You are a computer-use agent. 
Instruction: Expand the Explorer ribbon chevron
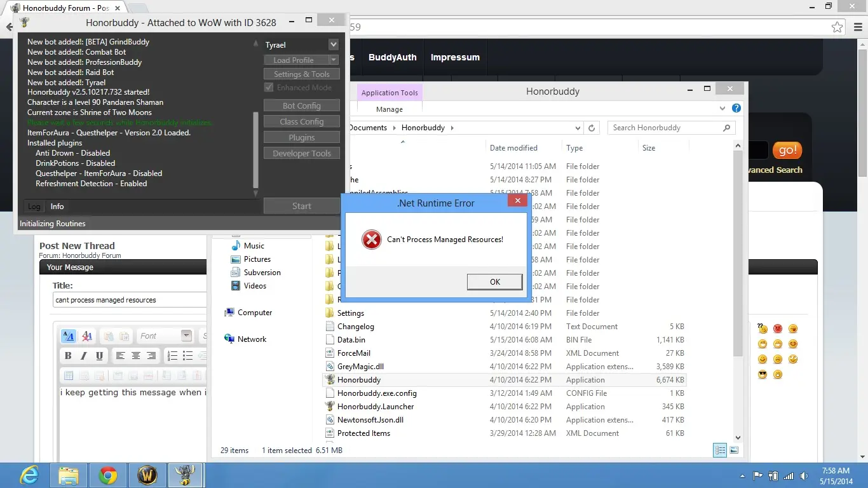click(722, 109)
